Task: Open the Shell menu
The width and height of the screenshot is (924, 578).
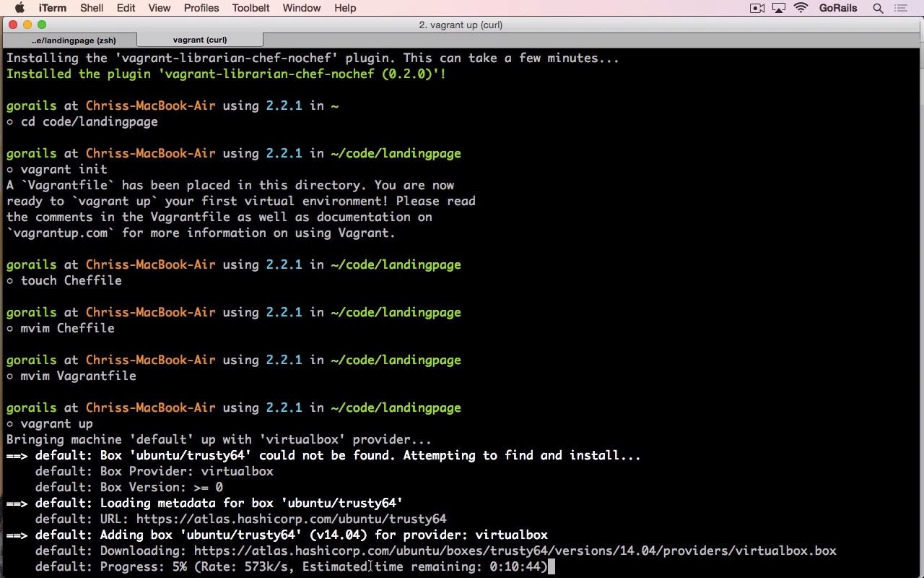Action: tap(92, 8)
